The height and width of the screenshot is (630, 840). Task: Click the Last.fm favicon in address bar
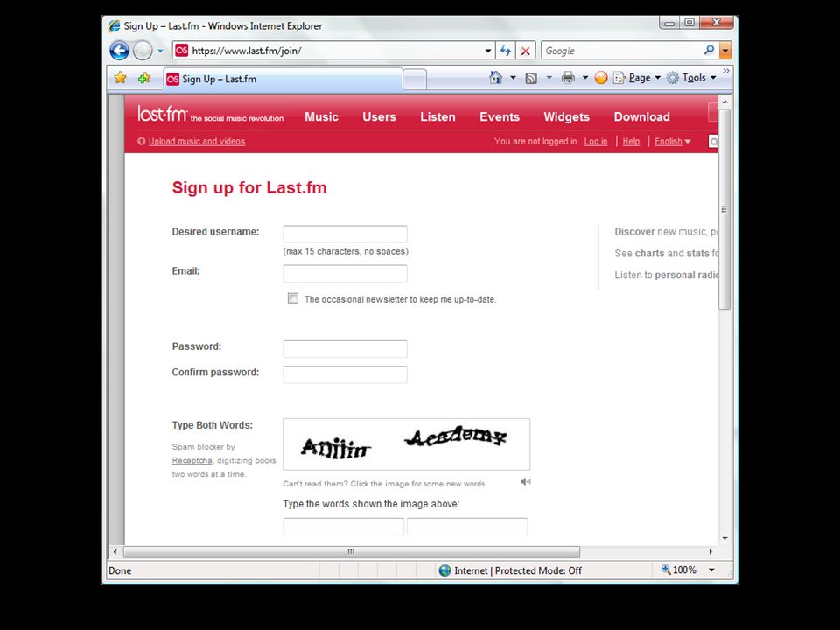(182, 51)
